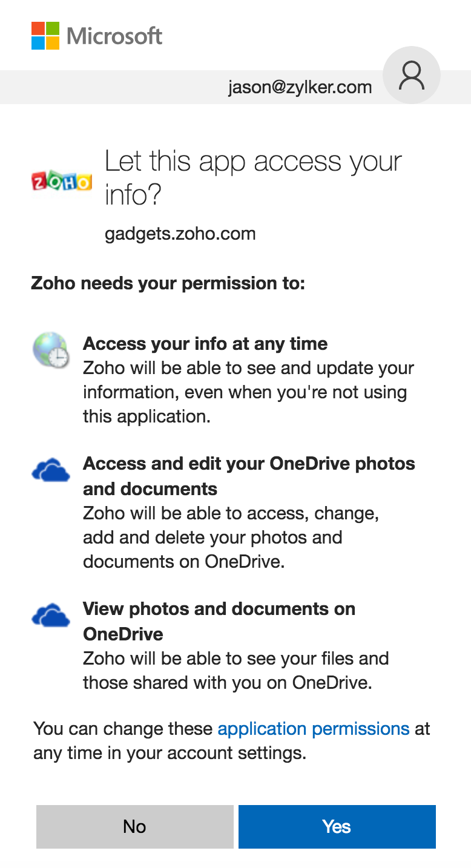Image resolution: width=471 pixels, height=868 pixels.
Task: Click 'Zoho needs your permission to:' label
Action: (168, 283)
